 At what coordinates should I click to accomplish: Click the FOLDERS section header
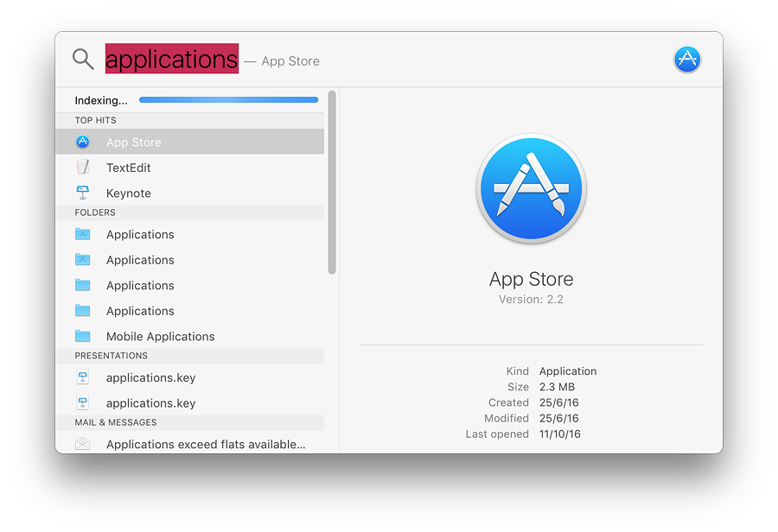pyautogui.click(x=190, y=212)
